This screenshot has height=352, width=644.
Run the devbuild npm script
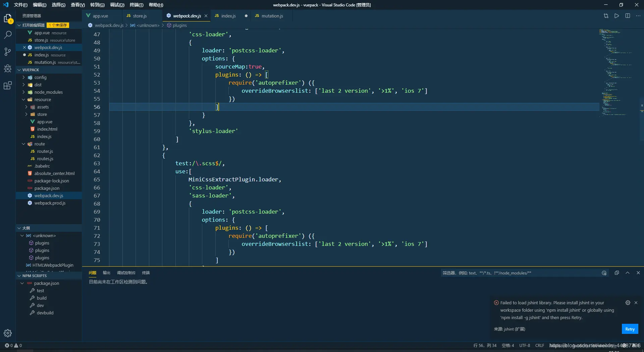pos(45,313)
